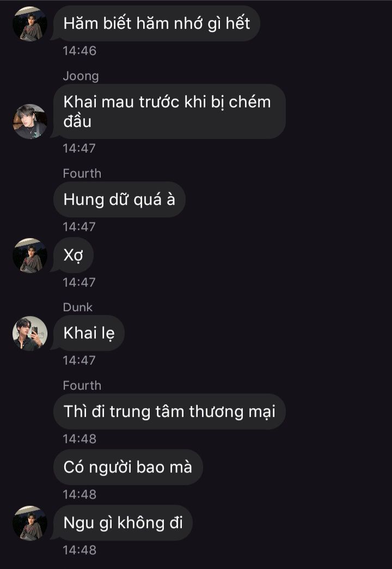Tap the "Hung dữ quá à" bubble
Viewport: 392px width, 569px height.
point(119,199)
